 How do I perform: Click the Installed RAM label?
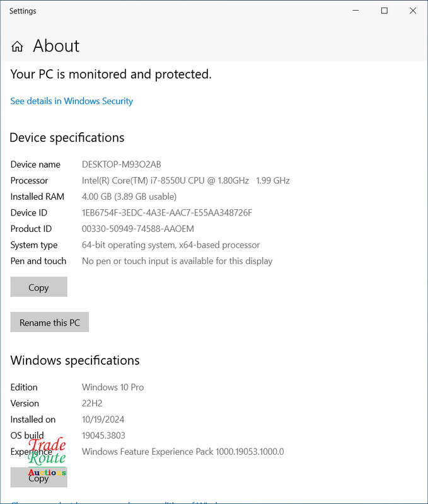37,197
